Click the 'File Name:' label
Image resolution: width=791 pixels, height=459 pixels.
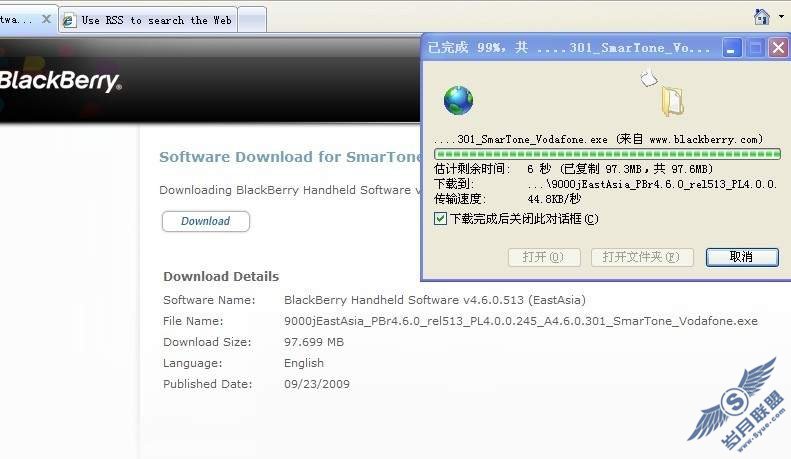tap(193, 321)
